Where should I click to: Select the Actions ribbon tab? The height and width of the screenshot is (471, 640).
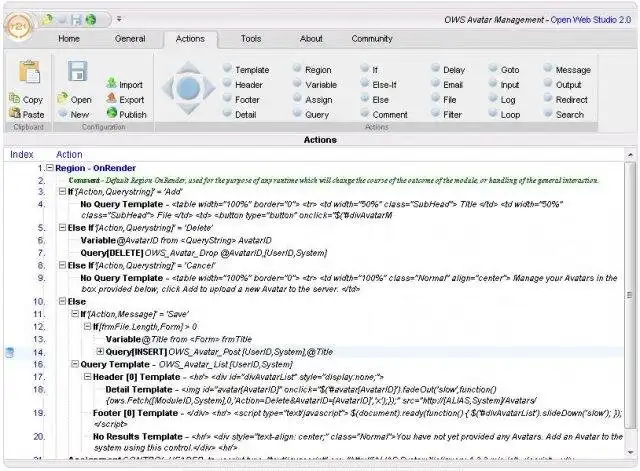[190, 39]
